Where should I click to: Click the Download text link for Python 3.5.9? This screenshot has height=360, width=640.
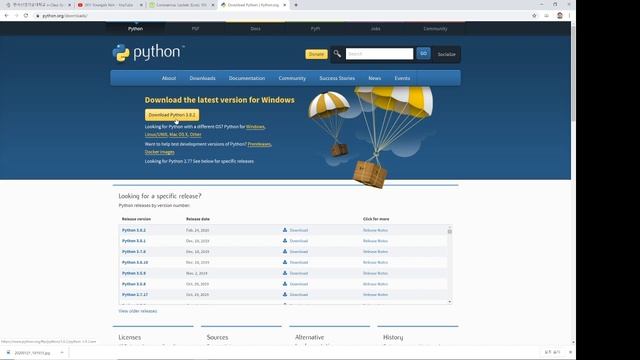(299, 273)
